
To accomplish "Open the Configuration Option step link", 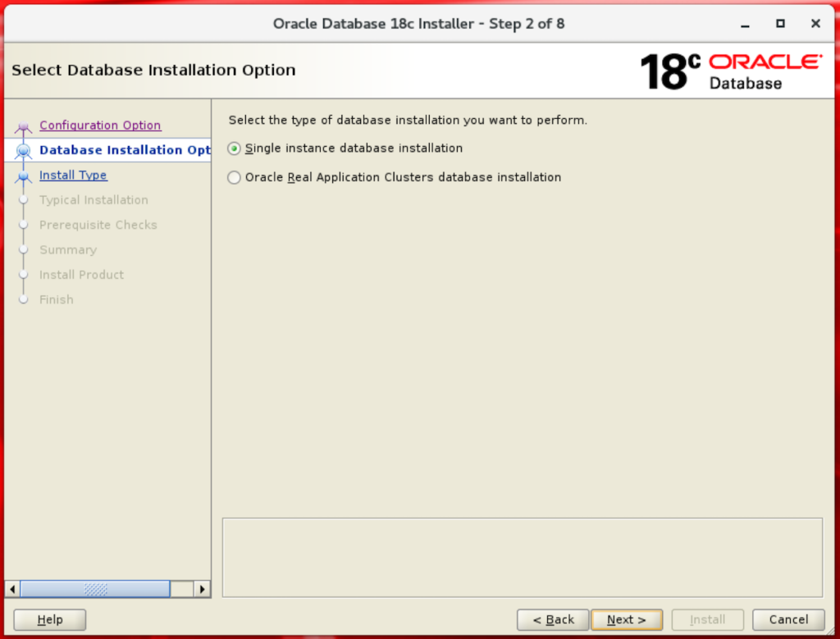I will 100,126.
